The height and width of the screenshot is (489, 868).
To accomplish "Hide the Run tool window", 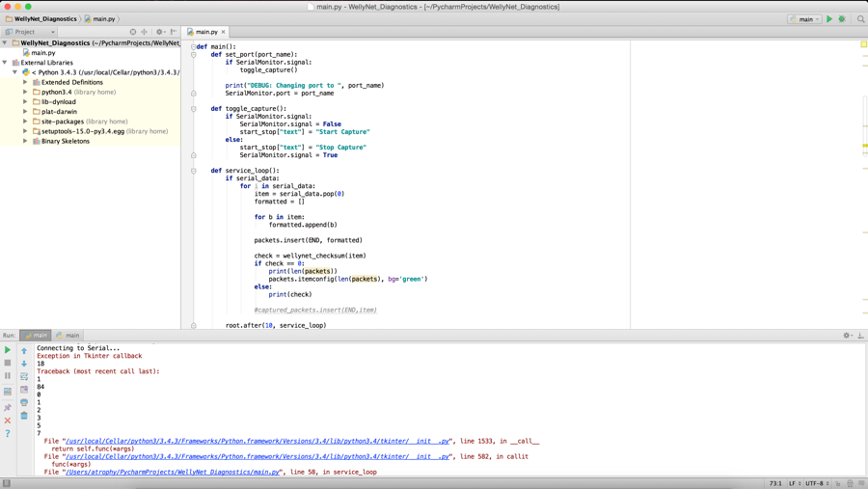I will [860, 335].
